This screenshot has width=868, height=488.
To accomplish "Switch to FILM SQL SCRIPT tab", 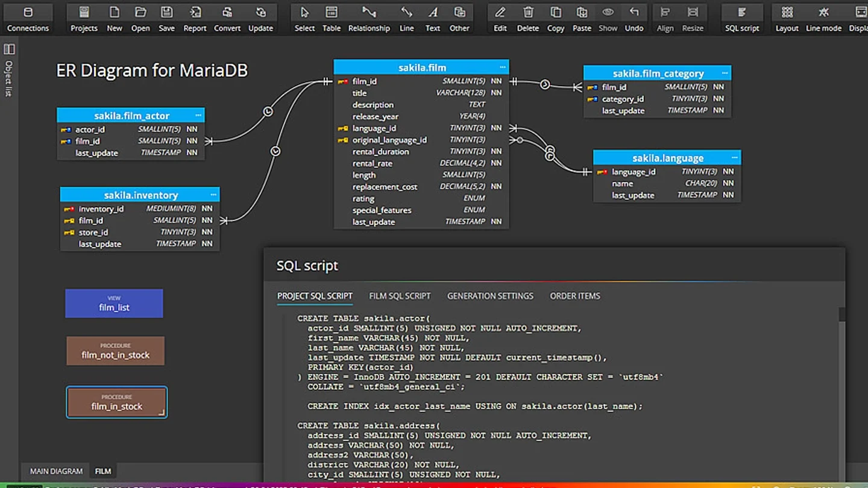I will pos(400,296).
